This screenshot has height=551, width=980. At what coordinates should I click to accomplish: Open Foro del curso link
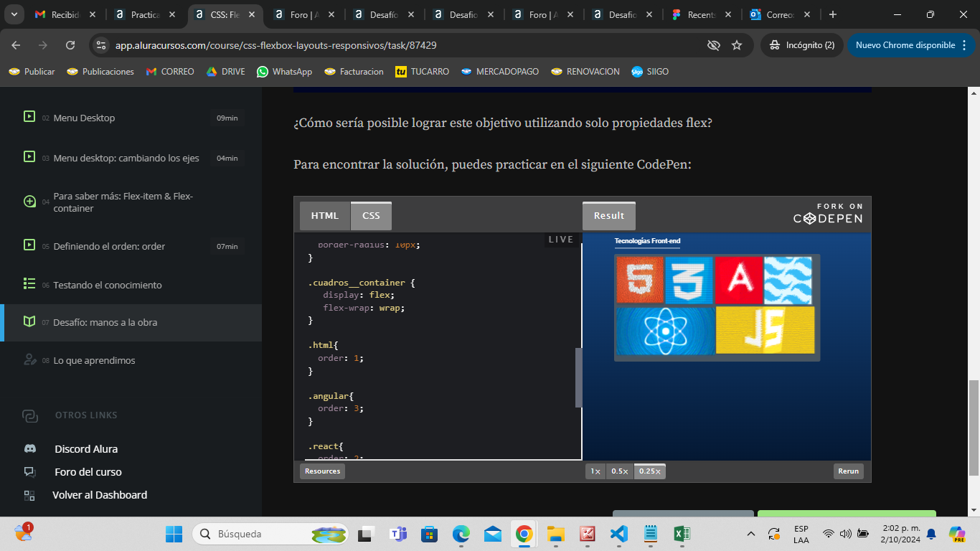point(88,472)
